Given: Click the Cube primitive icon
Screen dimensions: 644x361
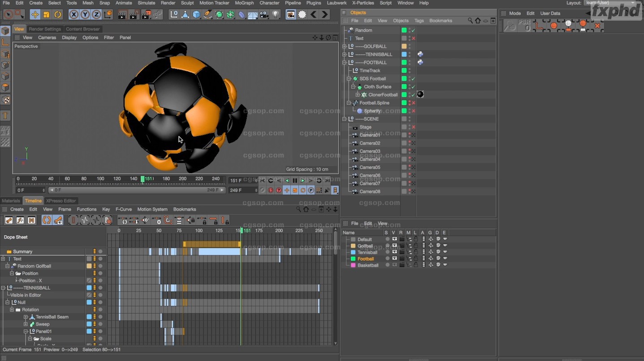Looking at the screenshot, I should pyautogui.click(x=196, y=14).
